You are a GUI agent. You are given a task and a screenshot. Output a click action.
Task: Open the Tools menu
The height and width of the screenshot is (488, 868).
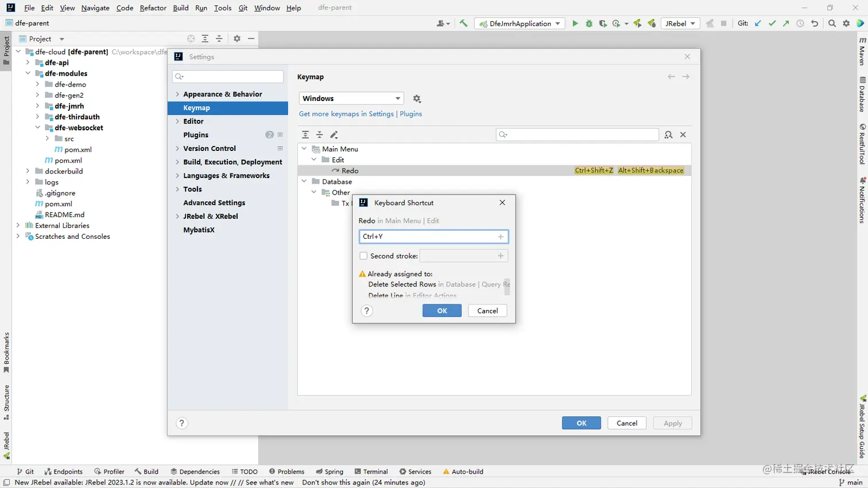pyautogui.click(x=223, y=8)
